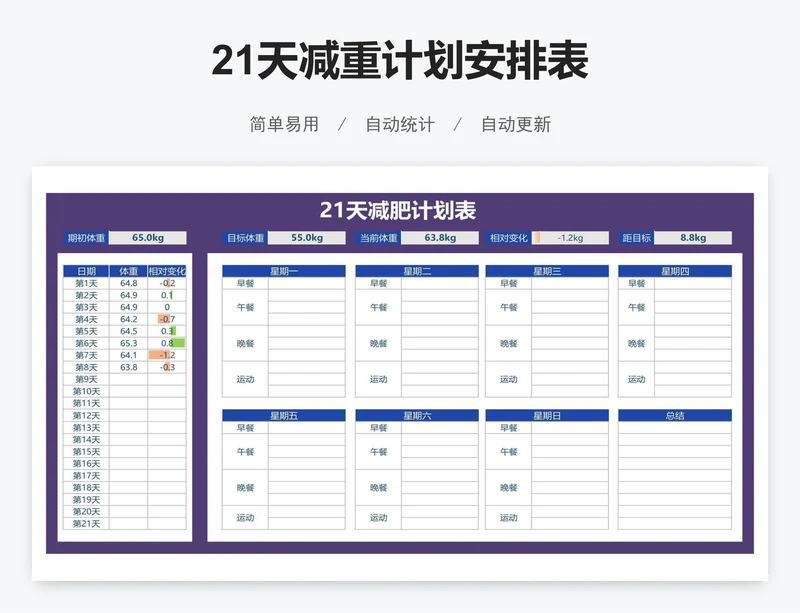Click the 相对变化 summary value -1.2kg
This screenshot has height=613, width=800.
(x=570, y=238)
